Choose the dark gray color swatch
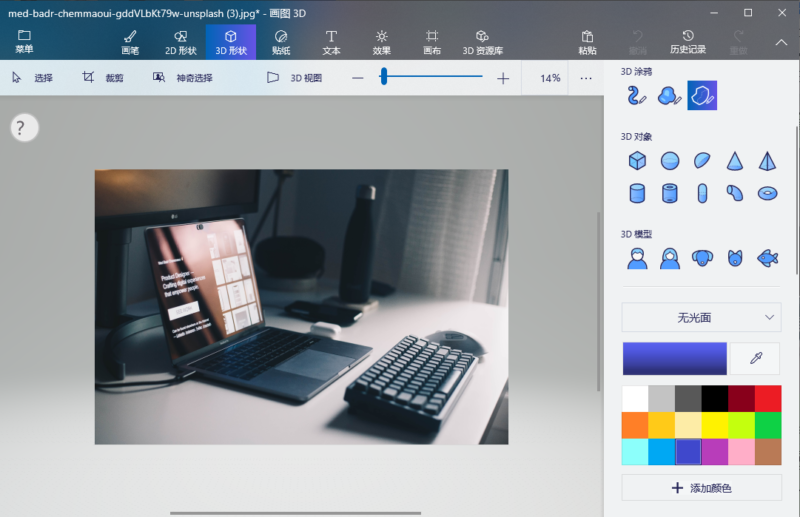800x517 pixels. pos(688,399)
